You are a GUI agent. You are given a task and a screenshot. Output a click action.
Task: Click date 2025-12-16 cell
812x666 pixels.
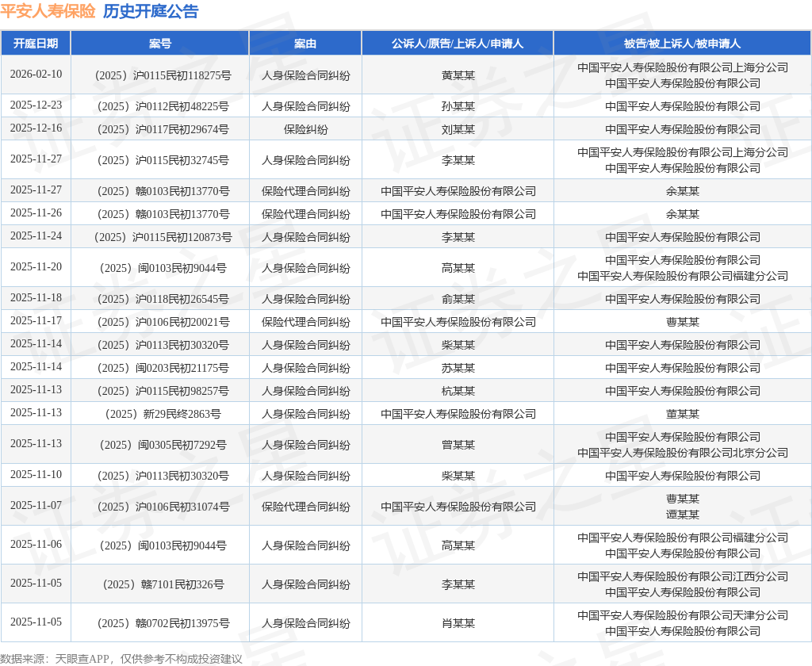pos(36,128)
